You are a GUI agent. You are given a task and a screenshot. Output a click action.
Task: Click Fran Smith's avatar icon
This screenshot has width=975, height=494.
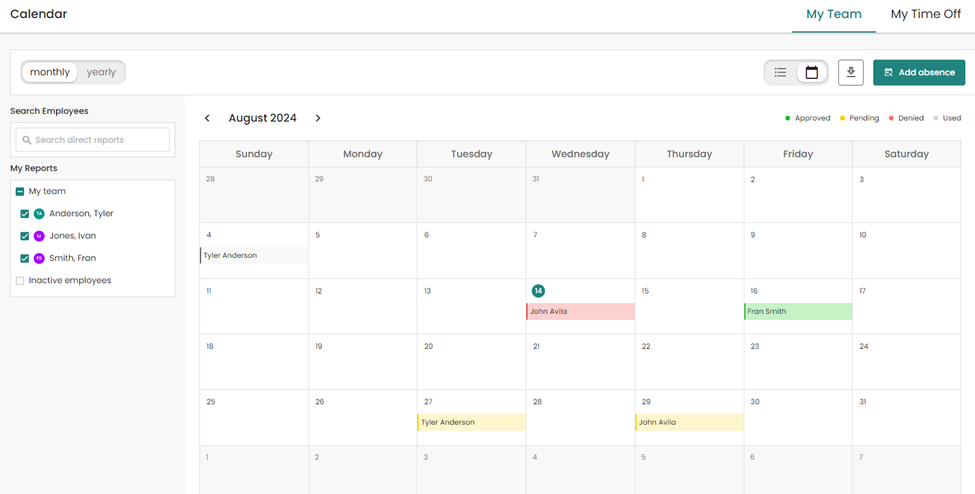[x=39, y=258]
